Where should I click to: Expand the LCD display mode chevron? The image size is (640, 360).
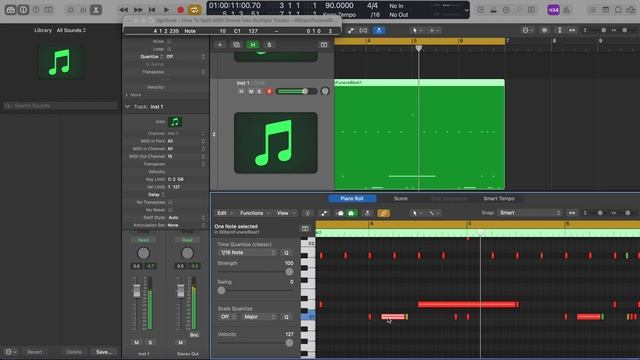[466, 10]
